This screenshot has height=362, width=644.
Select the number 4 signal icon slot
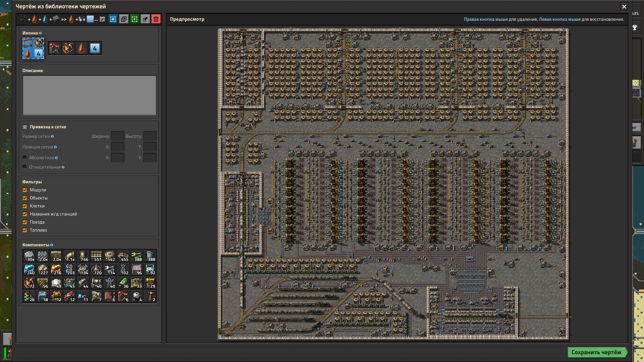[95, 49]
